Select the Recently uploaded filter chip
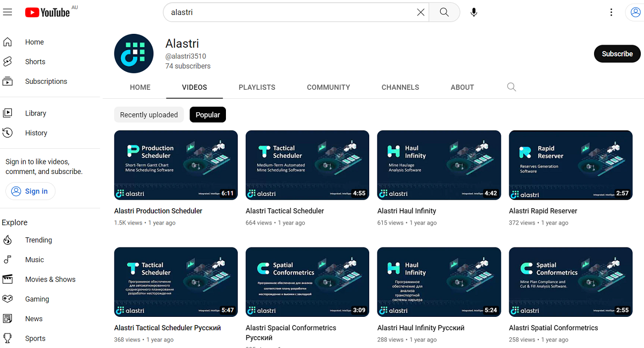The width and height of the screenshot is (644, 348). (x=149, y=115)
